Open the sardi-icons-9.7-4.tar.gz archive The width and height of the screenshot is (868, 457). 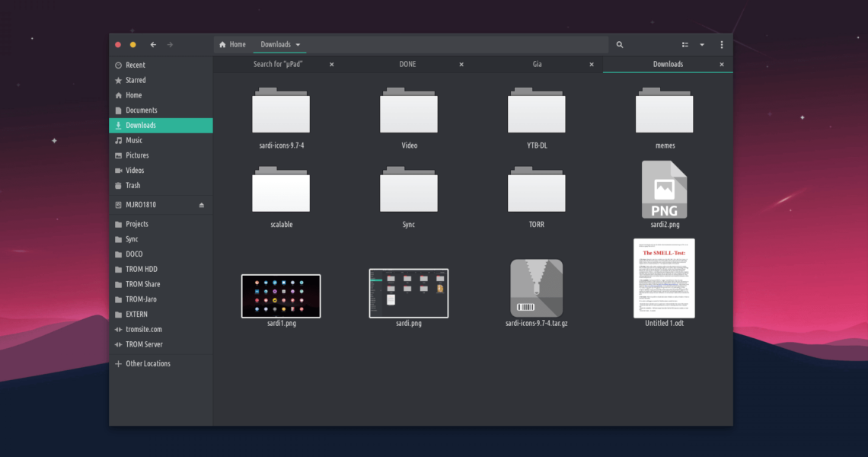click(x=537, y=289)
